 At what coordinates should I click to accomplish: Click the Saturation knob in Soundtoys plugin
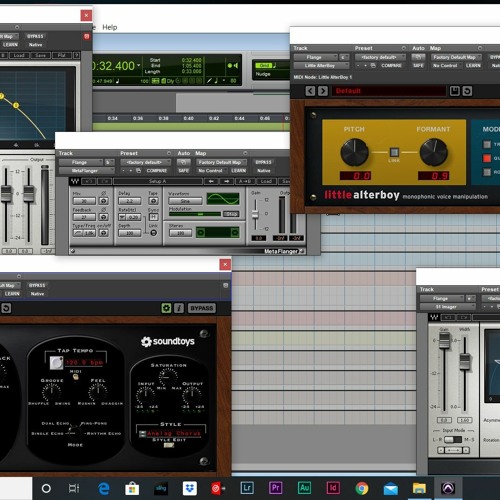tap(168, 376)
